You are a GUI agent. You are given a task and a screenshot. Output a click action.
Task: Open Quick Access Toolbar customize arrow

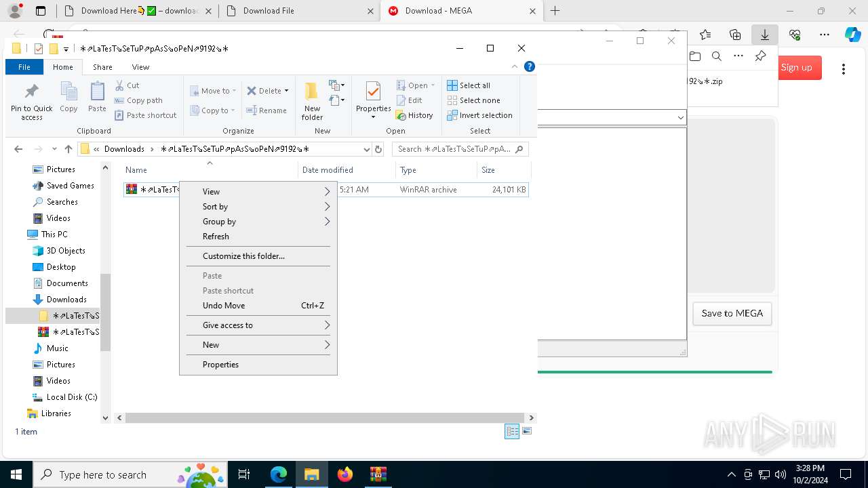pos(66,49)
